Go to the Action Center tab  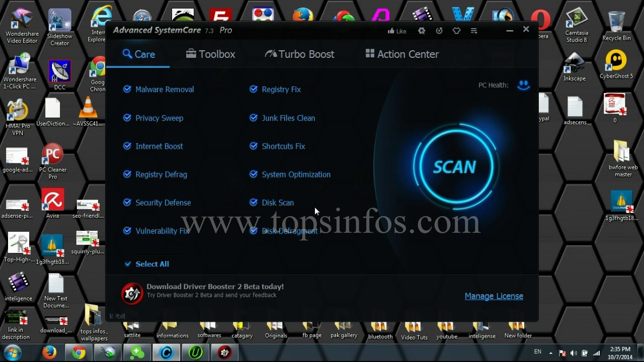[x=402, y=54]
